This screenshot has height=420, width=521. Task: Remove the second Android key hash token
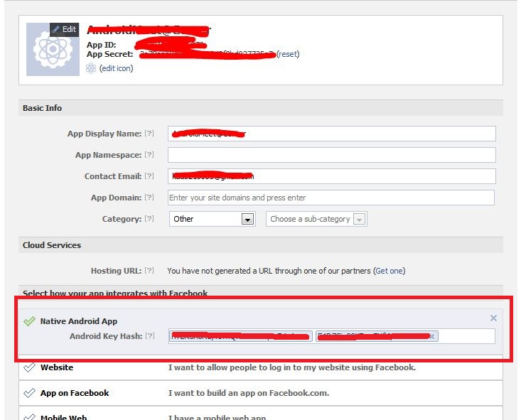432,337
